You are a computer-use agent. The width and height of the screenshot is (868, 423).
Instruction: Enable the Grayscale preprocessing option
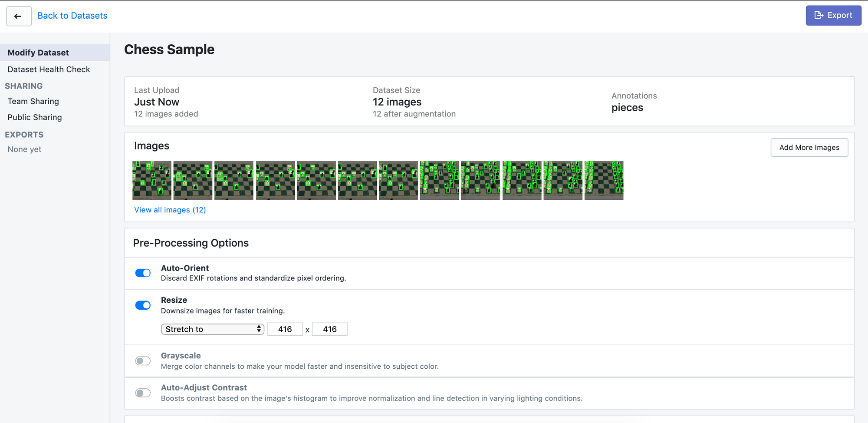pos(143,360)
